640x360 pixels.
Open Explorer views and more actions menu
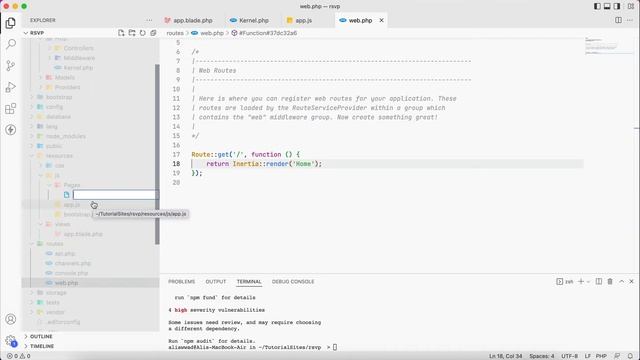(149, 20)
